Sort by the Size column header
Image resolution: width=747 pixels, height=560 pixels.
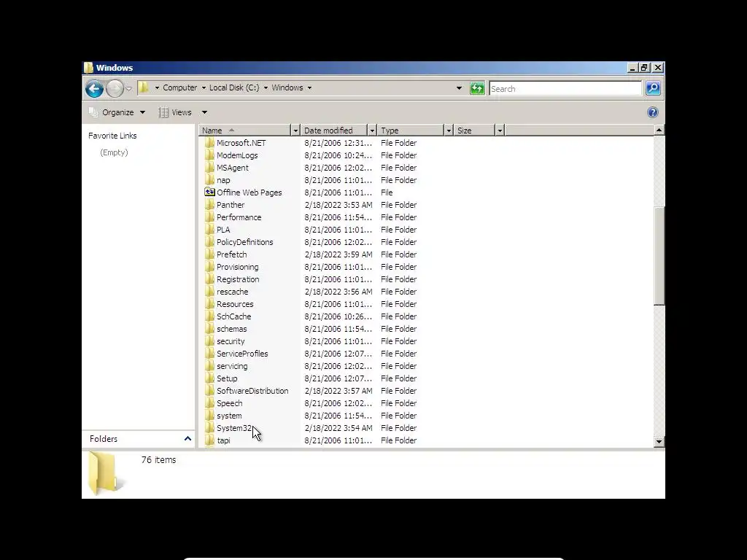(474, 131)
